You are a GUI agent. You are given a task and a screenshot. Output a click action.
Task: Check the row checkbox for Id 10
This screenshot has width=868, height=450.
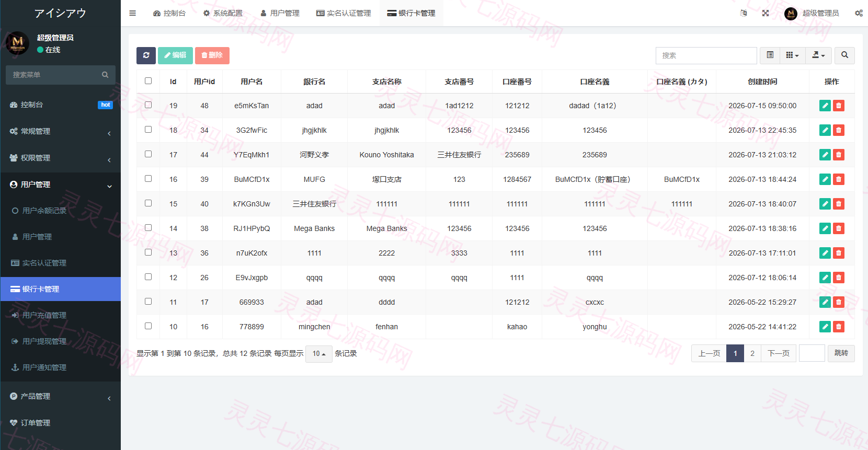[149, 326]
